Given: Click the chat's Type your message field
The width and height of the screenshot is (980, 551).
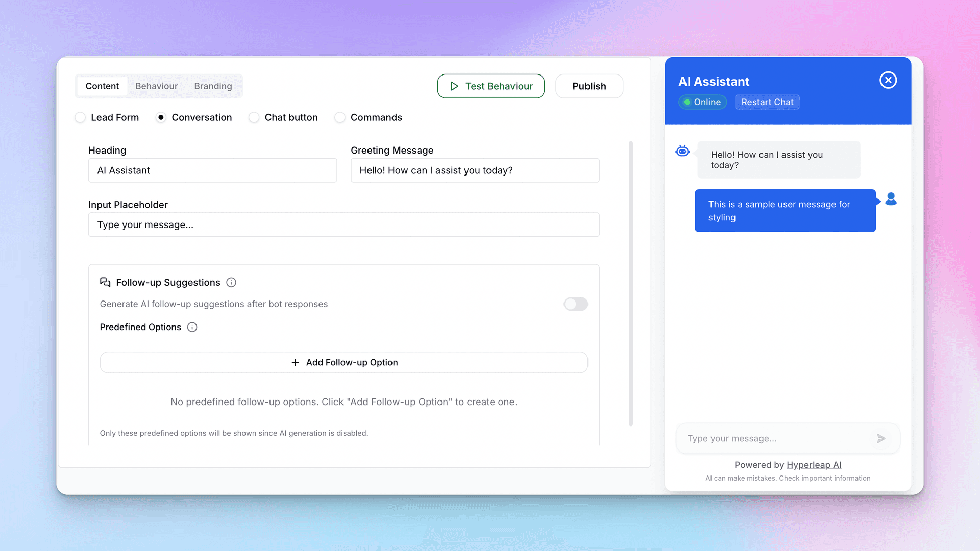Looking at the screenshot, I should (755, 438).
